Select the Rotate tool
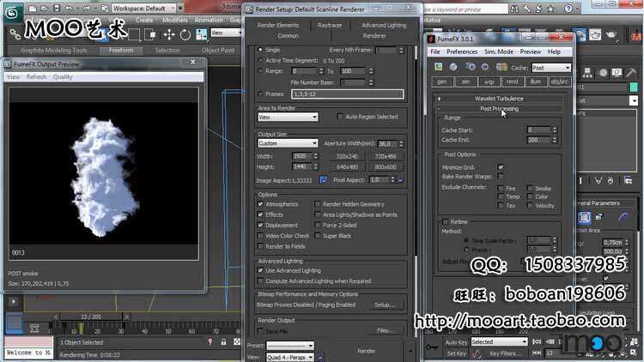This screenshot has height=362, width=644. (x=185, y=35)
